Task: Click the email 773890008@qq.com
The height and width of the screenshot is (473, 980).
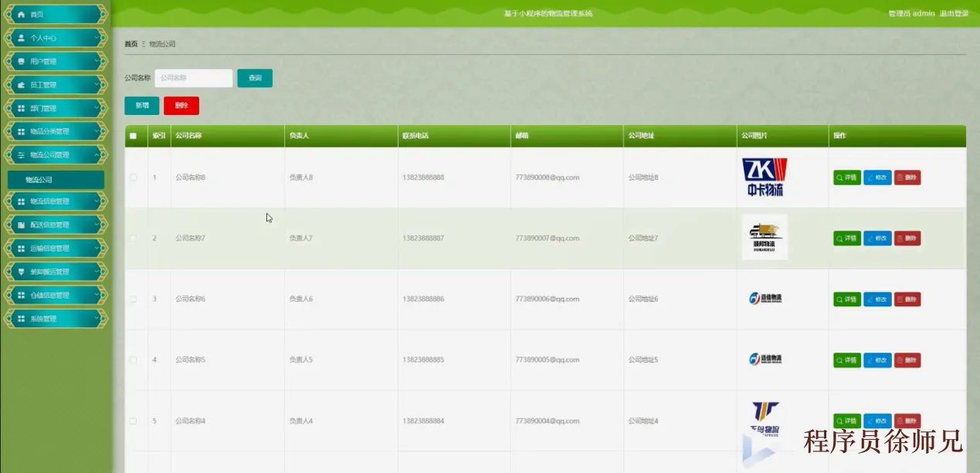Action: tap(548, 177)
